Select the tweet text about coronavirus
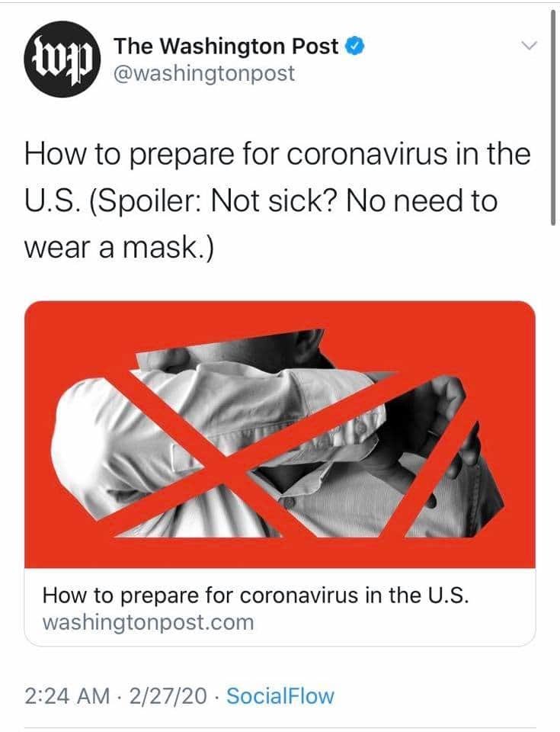560x732 pixels. pos(277,201)
